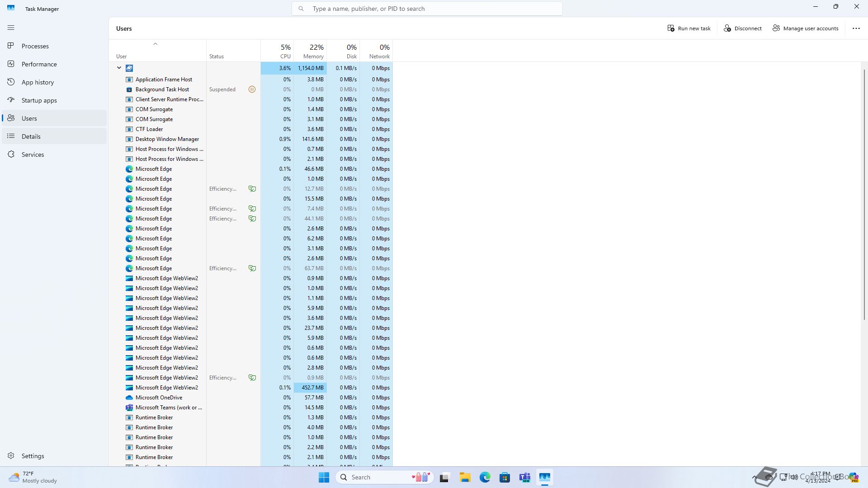Image resolution: width=868 pixels, height=488 pixels.
Task: Open Microsoft Teams from the taskbar
Action: coord(525,477)
